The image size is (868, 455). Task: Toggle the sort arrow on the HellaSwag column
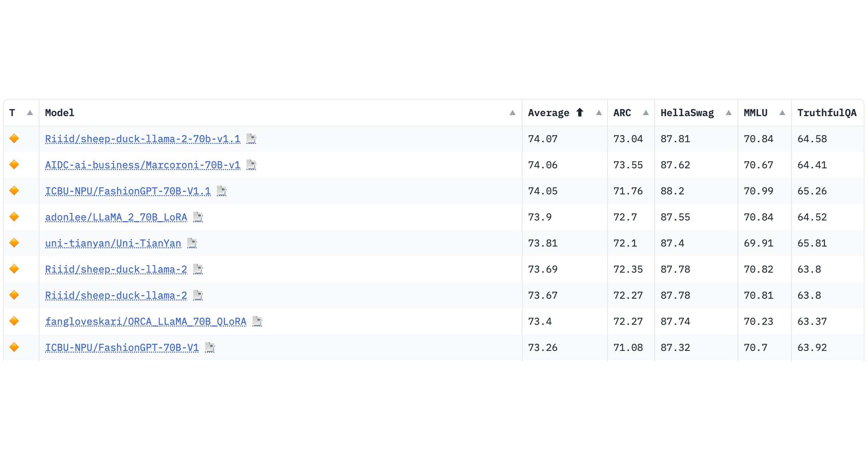click(x=729, y=113)
